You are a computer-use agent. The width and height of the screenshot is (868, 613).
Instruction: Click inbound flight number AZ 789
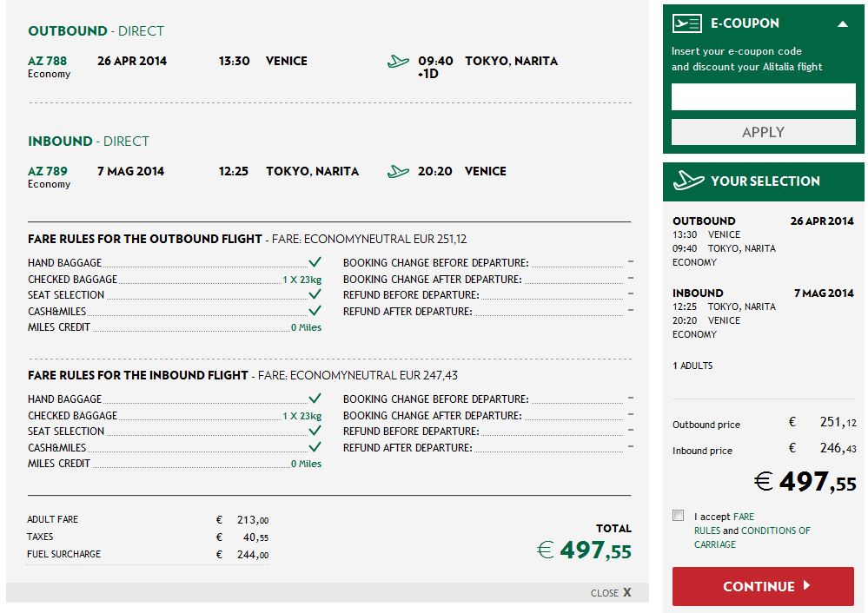pyautogui.click(x=48, y=171)
